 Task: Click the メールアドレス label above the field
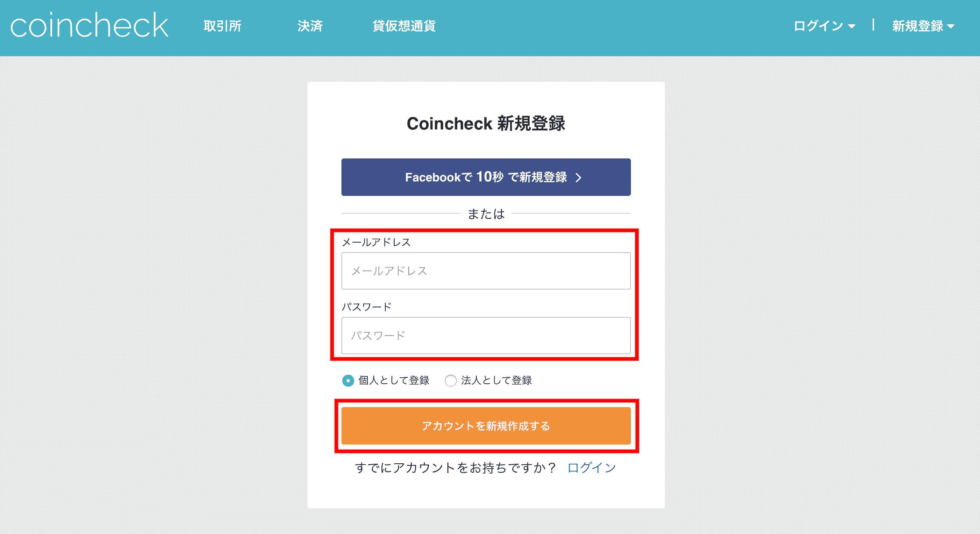click(x=376, y=242)
